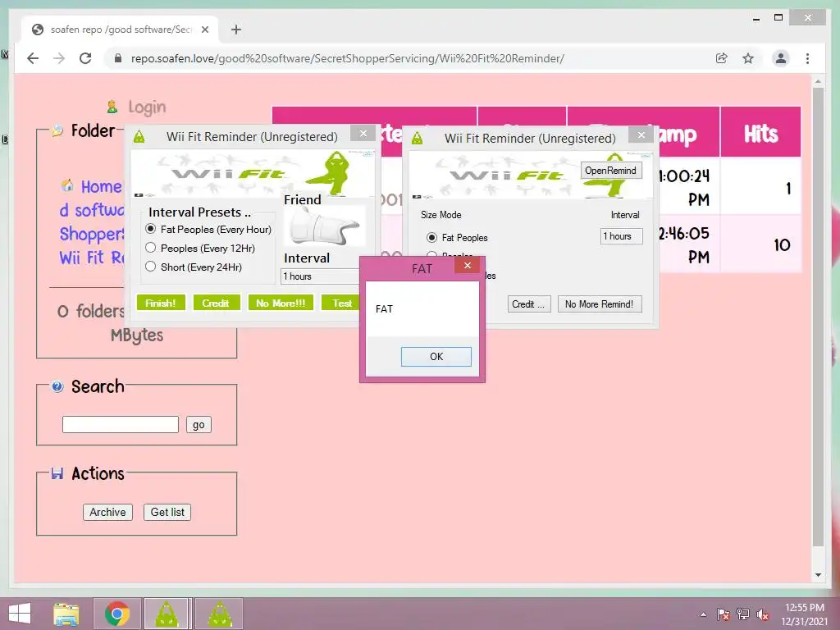Click the page vertical scrollbar

[x=818, y=316]
